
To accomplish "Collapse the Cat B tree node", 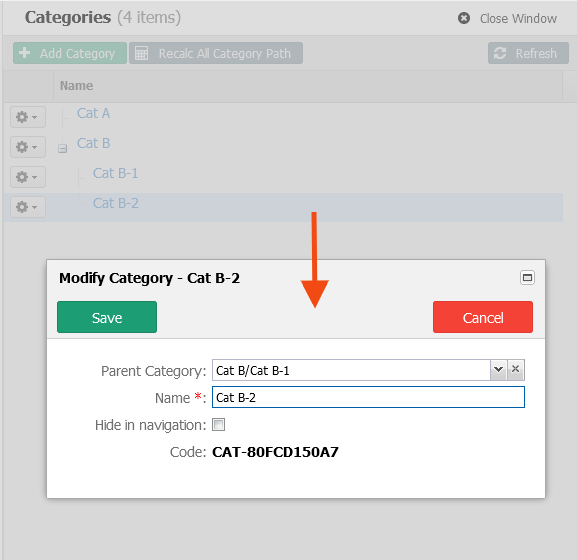I will coord(63,149).
